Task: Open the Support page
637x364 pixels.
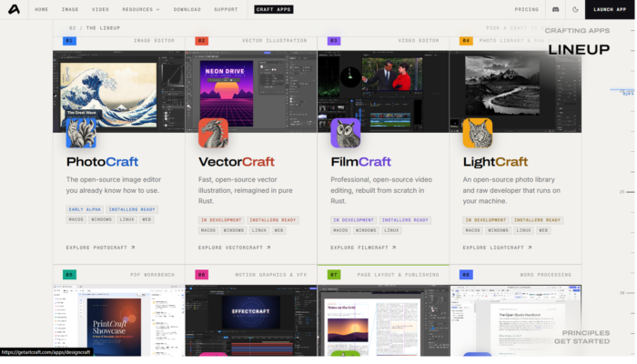Action: [226, 9]
